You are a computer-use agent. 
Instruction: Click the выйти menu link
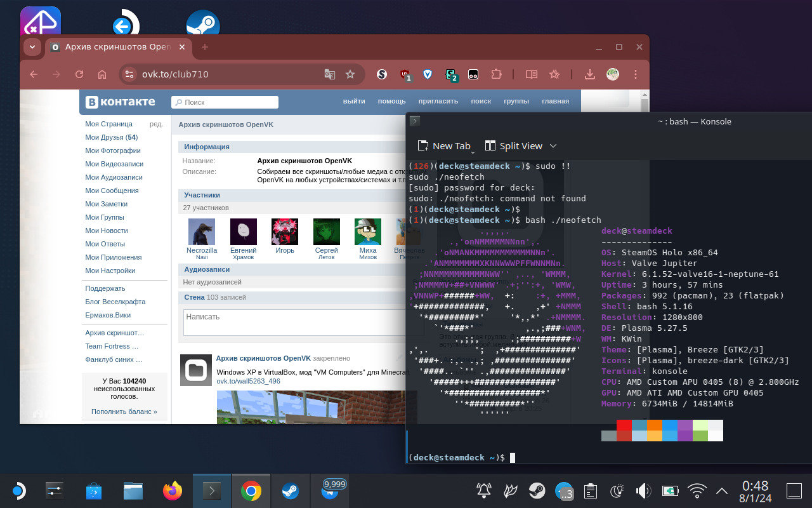click(x=354, y=102)
